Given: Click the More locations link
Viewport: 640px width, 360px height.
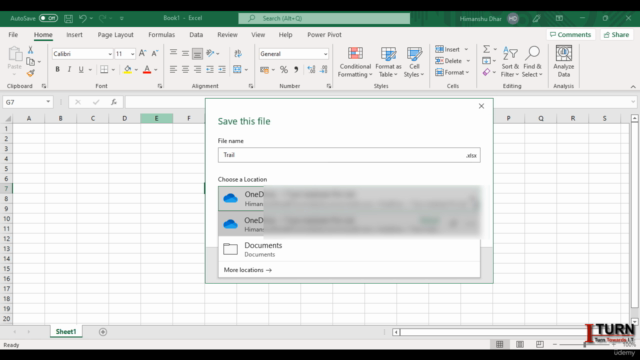Looking at the screenshot, I should click(x=247, y=270).
